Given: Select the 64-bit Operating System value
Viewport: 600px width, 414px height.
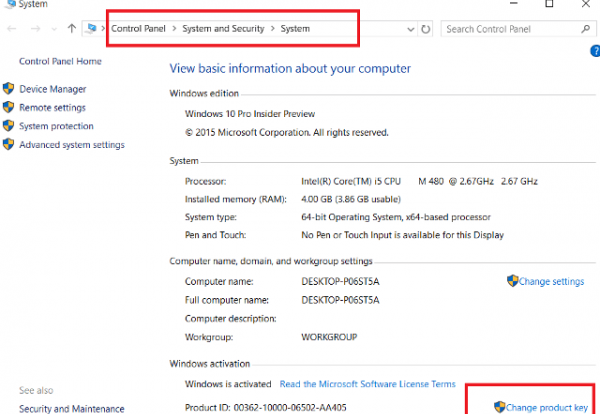Looking at the screenshot, I should click(x=396, y=217).
